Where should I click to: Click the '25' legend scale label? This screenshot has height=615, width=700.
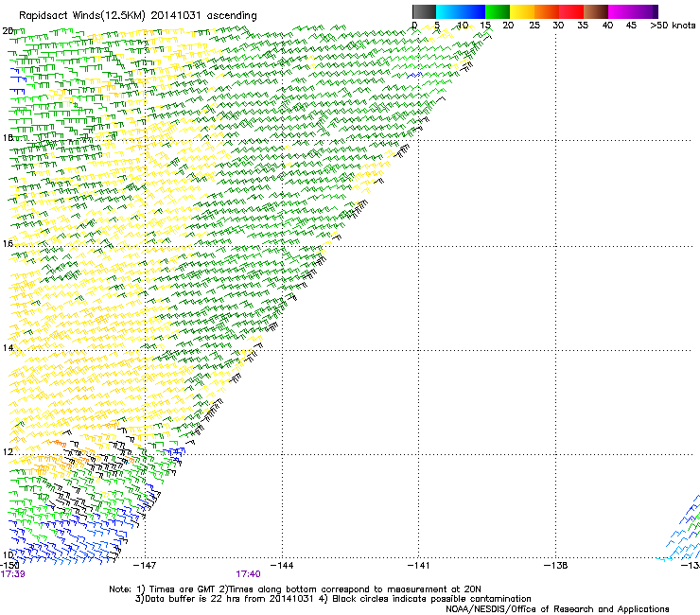coord(534,26)
